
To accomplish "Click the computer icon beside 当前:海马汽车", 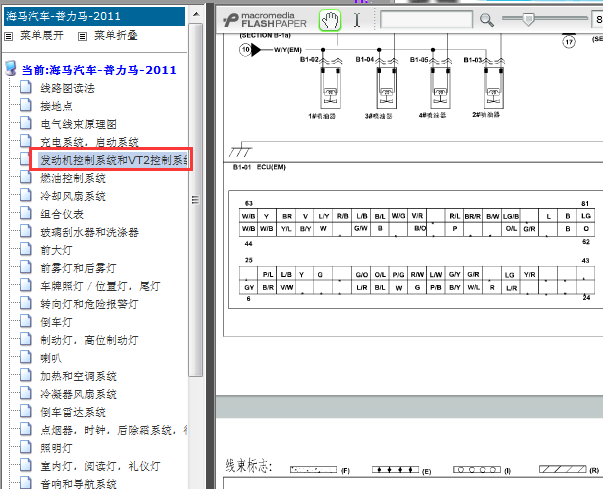I will click(11, 68).
